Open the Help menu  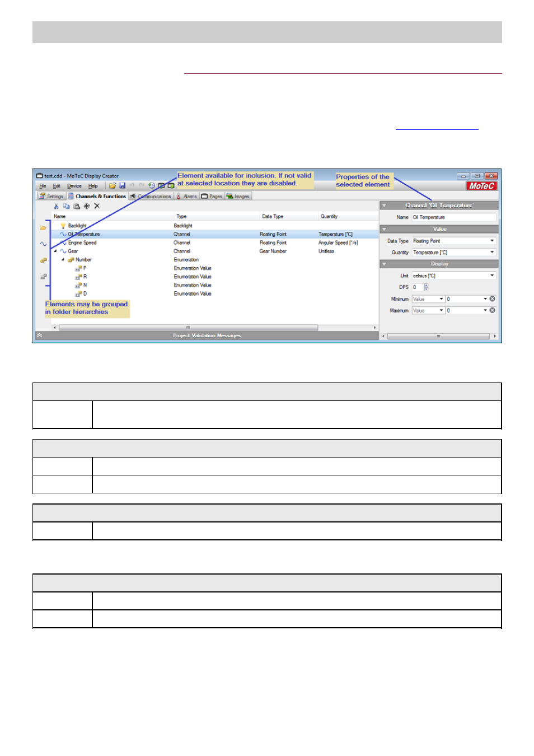click(93, 186)
